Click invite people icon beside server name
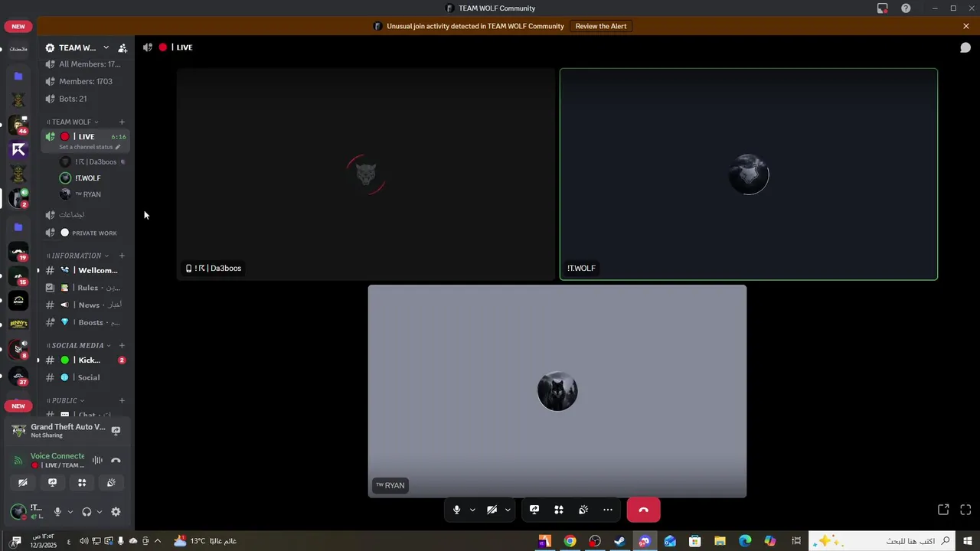Viewport: 980px width, 551px height. point(122,47)
